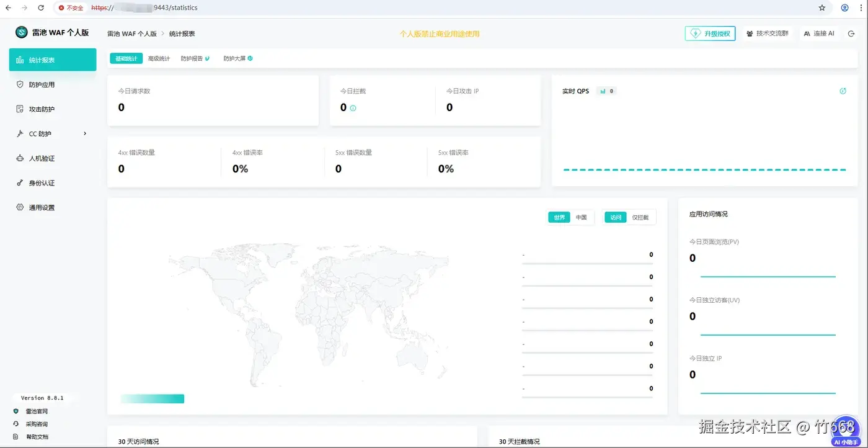
Task: Click the QPS bar-chart badge showing 0
Action: pyautogui.click(x=606, y=91)
